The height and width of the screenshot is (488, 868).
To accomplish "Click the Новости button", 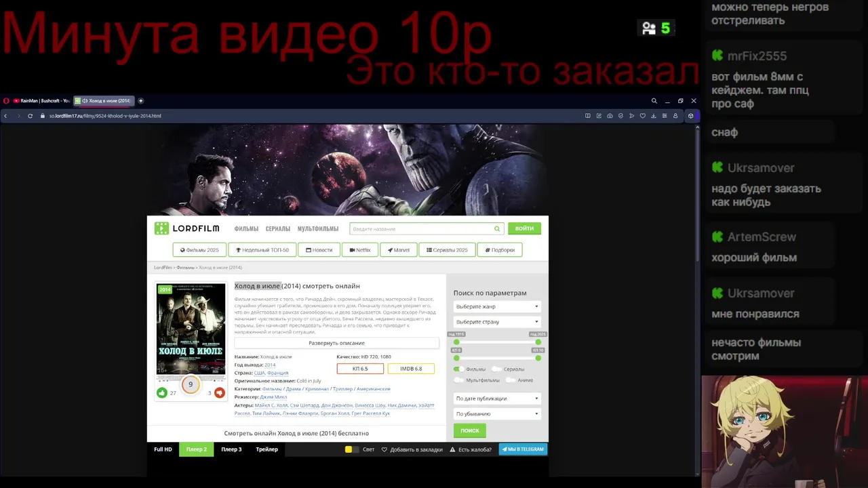I will 319,250.
